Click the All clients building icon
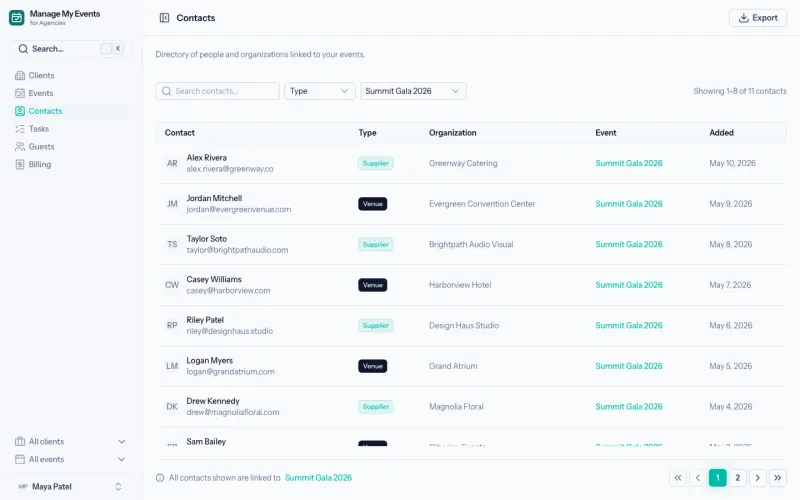This screenshot has width=800, height=500. 20,442
